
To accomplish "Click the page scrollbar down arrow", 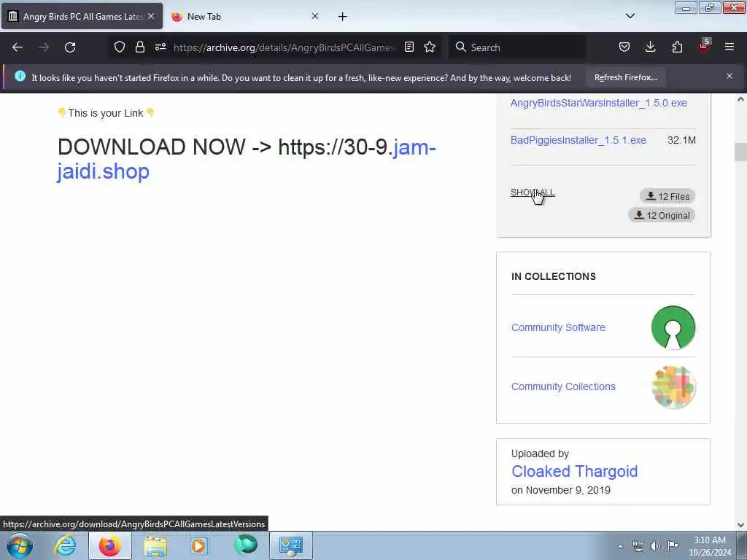I will pos(740,525).
